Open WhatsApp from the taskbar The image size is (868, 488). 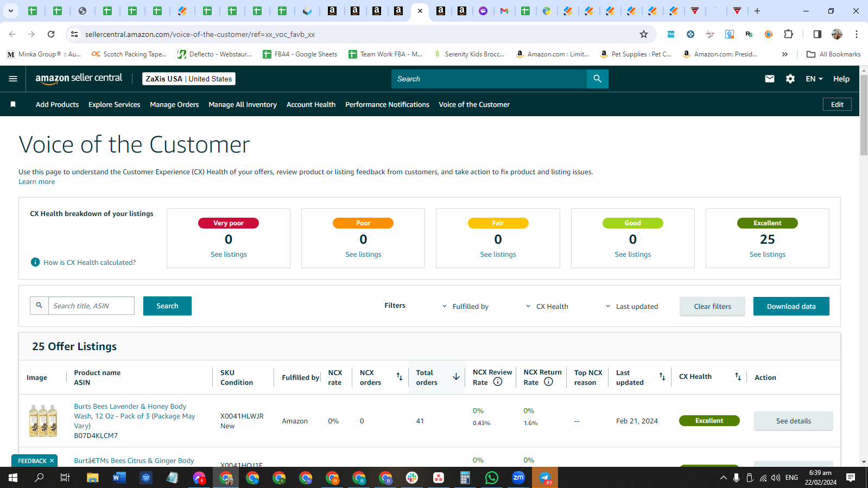[x=491, y=478]
